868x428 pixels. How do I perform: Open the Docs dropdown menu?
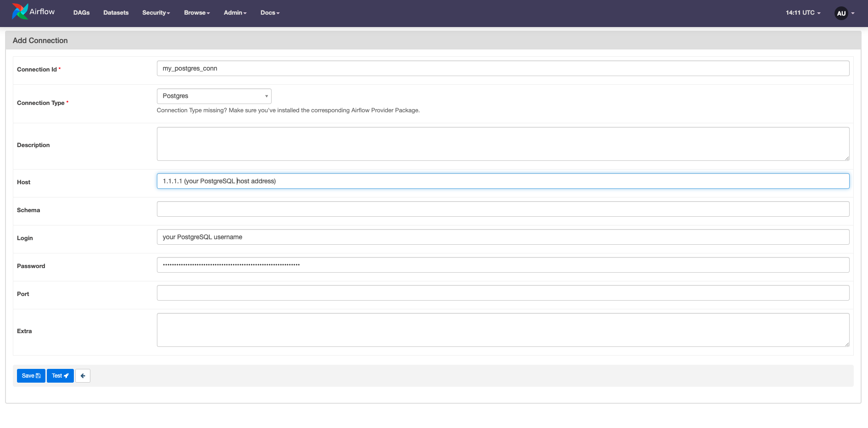tap(270, 12)
